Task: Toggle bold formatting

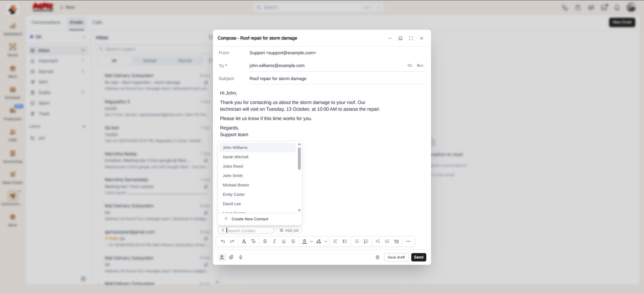Action: tap(265, 241)
